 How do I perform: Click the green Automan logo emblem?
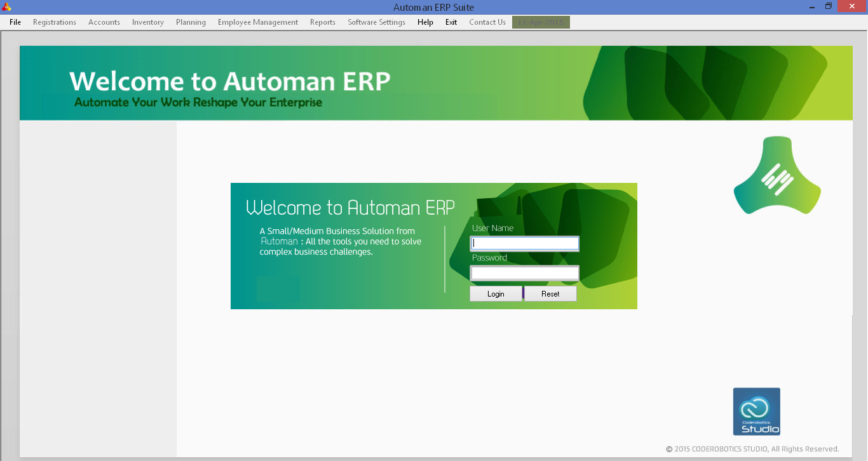(777, 175)
